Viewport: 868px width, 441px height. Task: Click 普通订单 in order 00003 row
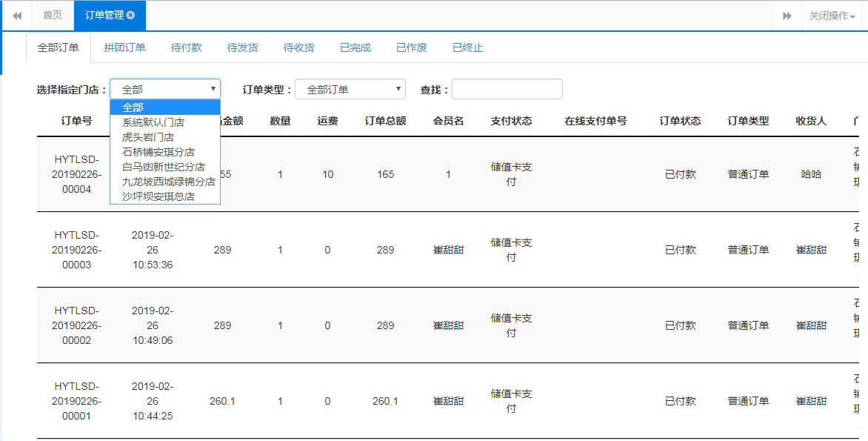[749, 250]
